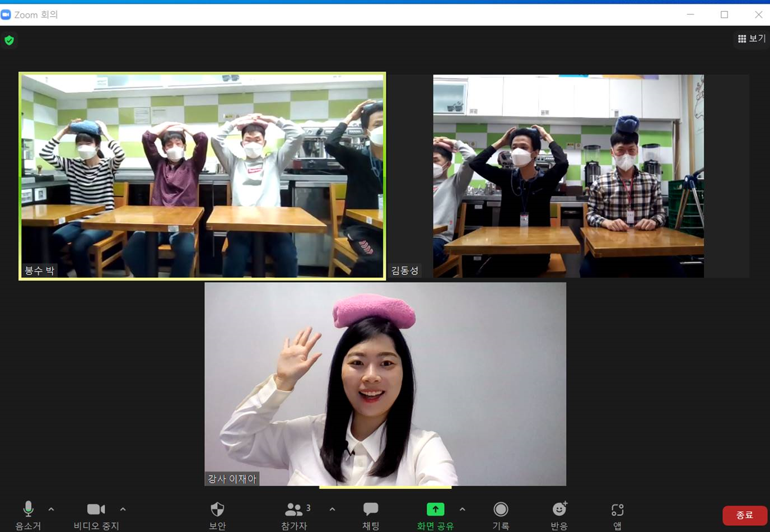Close the Zoom 회의 window
The height and width of the screenshot is (532, 770).
point(758,15)
